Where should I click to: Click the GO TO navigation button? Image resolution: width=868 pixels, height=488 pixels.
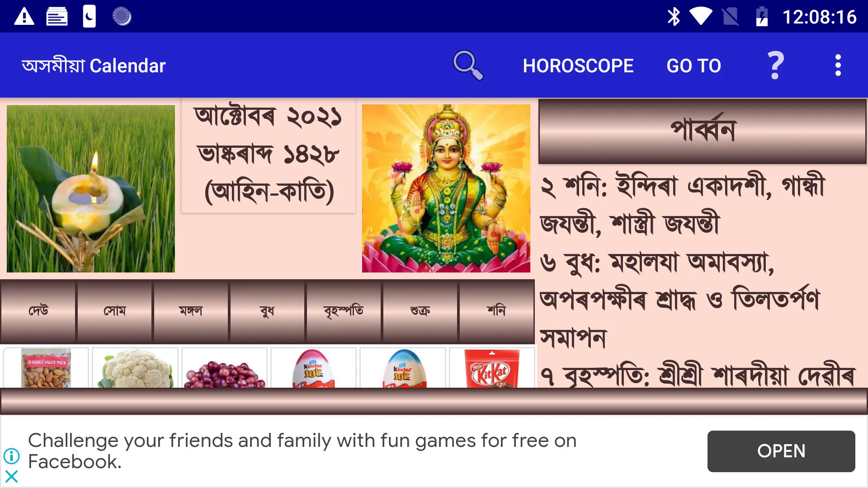(x=693, y=65)
